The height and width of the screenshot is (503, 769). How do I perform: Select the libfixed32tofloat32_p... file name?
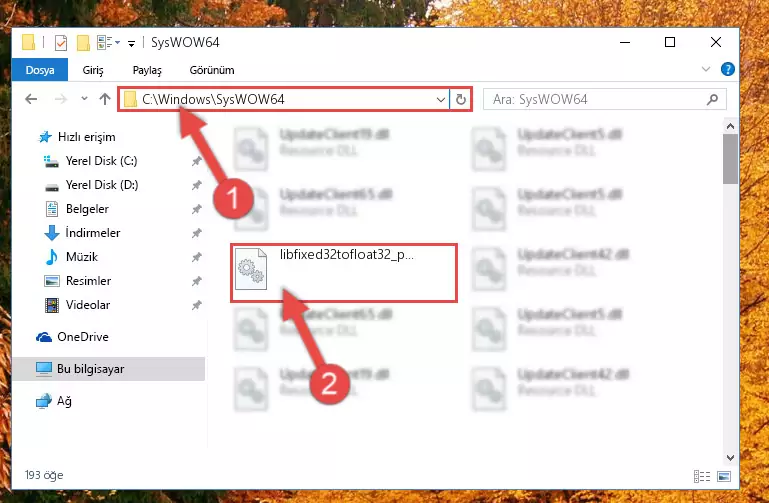346,254
